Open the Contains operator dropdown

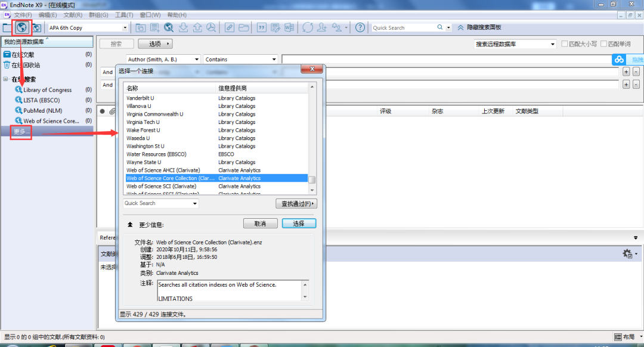tap(274, 60)
